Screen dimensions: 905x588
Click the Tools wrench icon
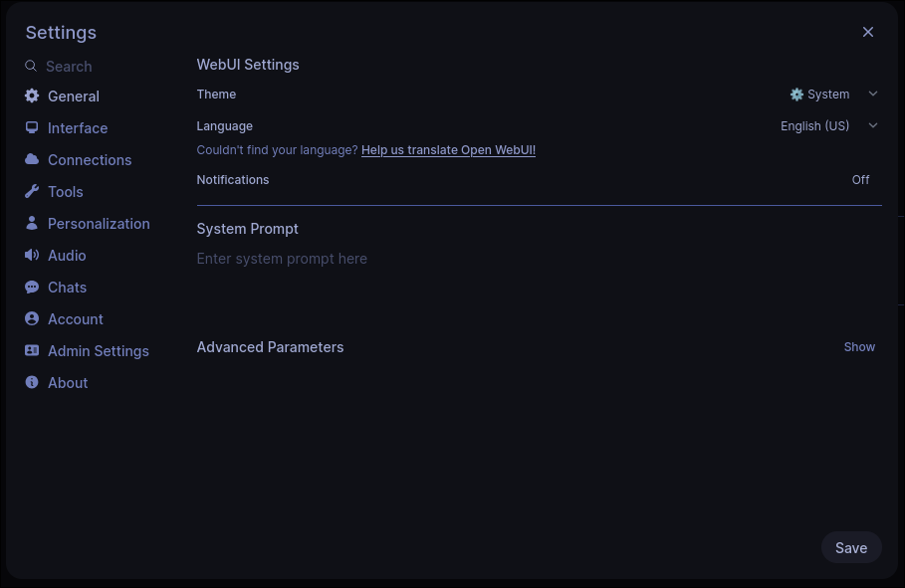pyautogui.click(x=32, y=191)
